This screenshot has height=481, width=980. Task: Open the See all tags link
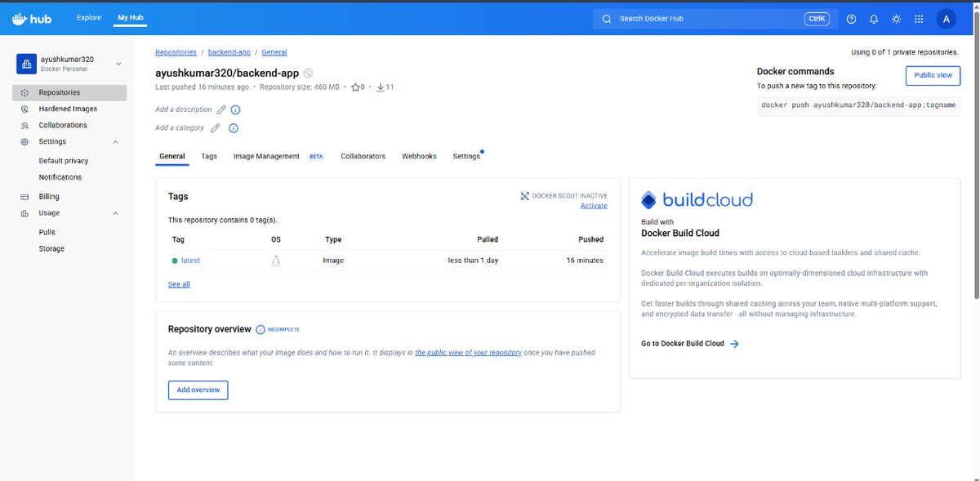179,284
